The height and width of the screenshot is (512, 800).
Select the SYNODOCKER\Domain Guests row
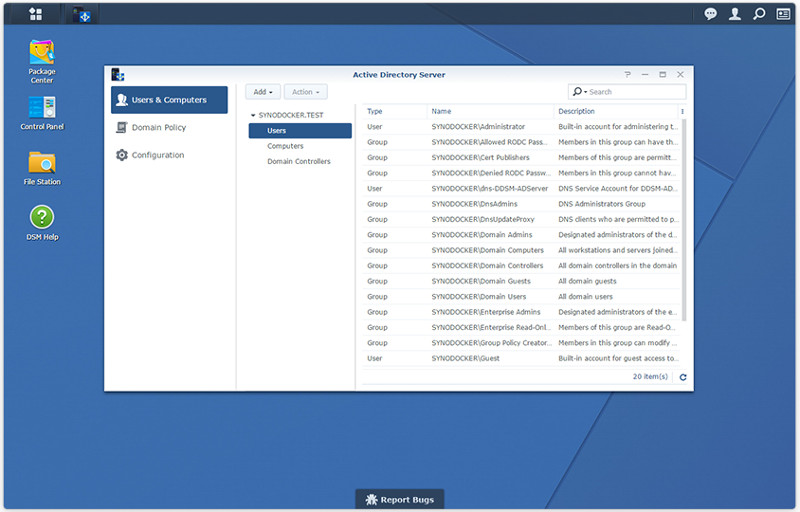coord(521,281)
